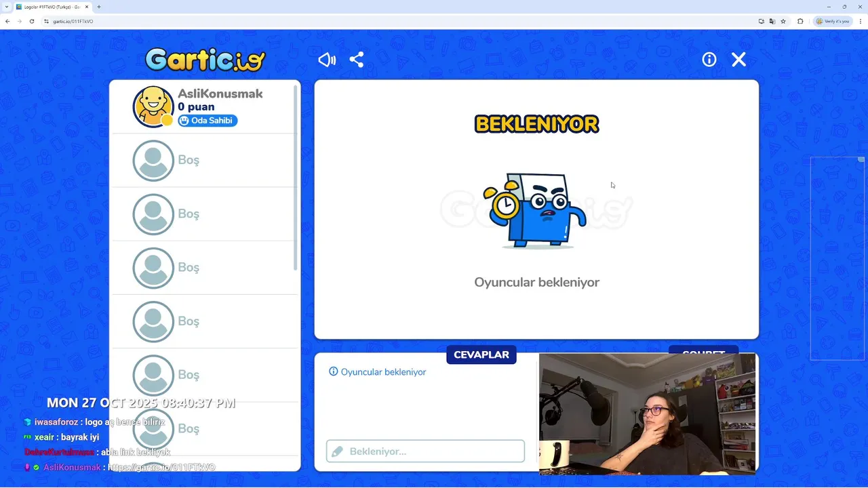Reload the gartic.io page

point(32,21)
